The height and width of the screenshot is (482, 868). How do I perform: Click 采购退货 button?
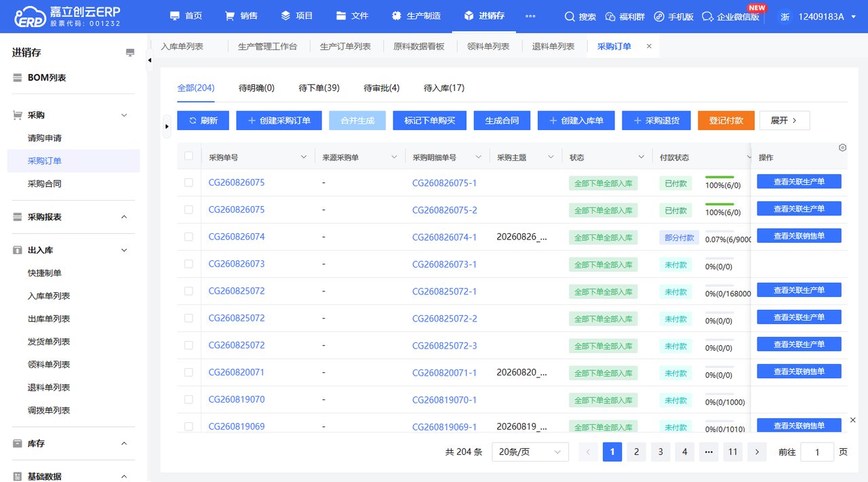tap(656, 121)
